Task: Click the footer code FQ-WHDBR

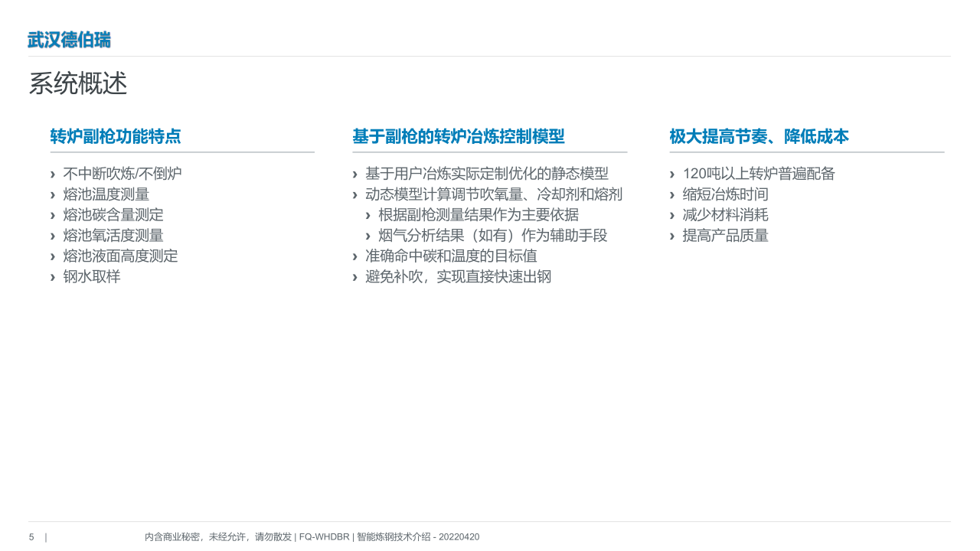Action: click(325, 537)
